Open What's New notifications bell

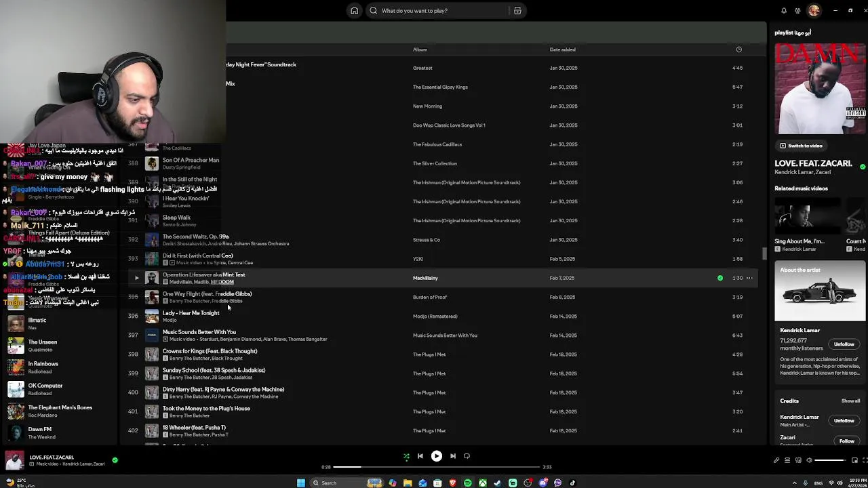tap(784, 11)
